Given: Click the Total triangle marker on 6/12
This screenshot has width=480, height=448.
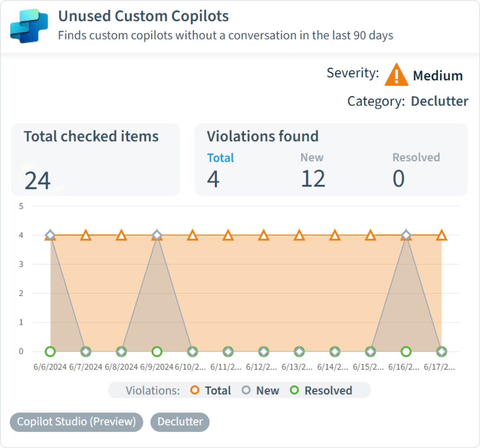Looking at the screenshot, I should 264,235.
